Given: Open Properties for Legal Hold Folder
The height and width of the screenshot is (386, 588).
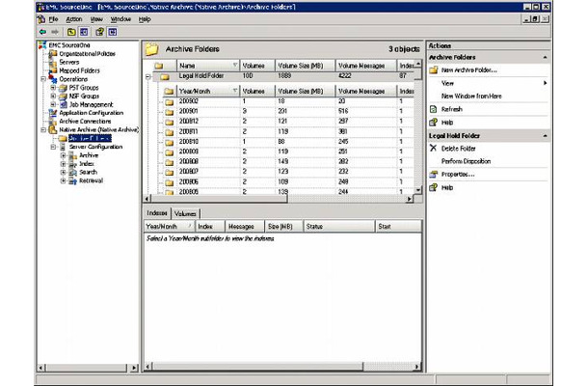Looking at the screenshot, I should click(x=458, y=175).
